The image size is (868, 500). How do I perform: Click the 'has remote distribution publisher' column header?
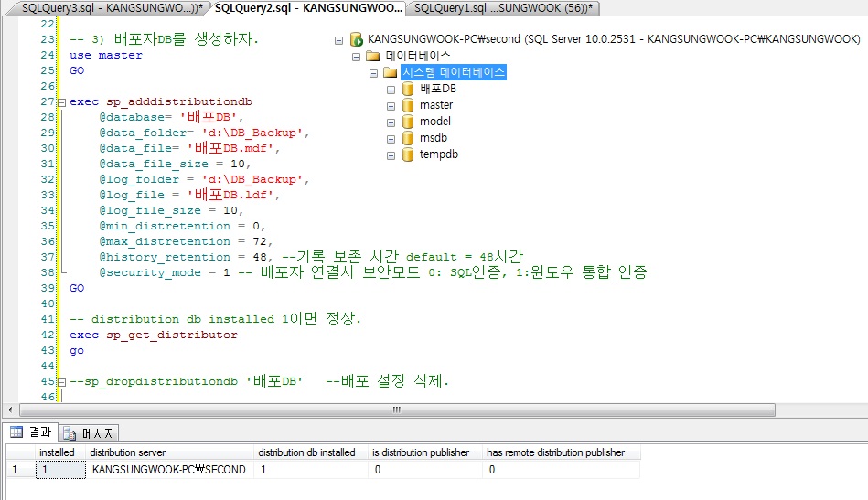point(562,452)
